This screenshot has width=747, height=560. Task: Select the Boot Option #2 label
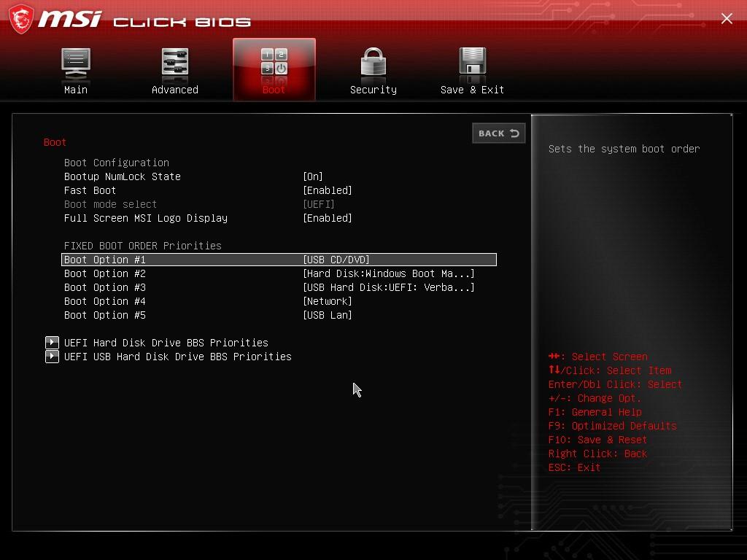pyautogui.click(x=105, y=273)
